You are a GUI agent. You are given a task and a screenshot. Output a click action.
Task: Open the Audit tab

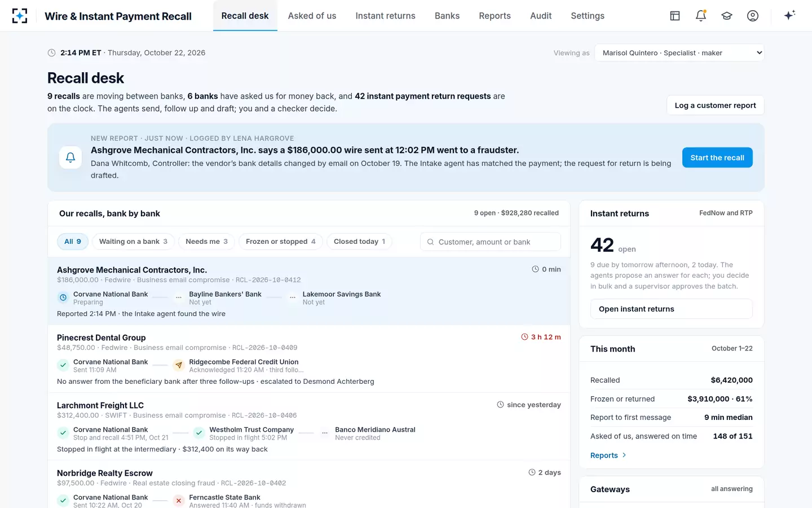click(541, 16)
